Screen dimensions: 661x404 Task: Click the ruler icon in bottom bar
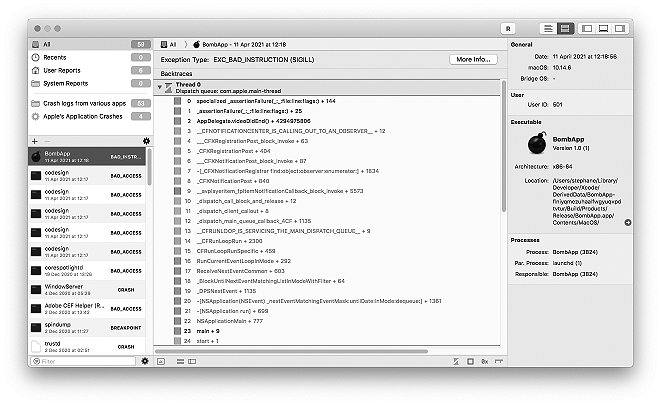(499, 361)
